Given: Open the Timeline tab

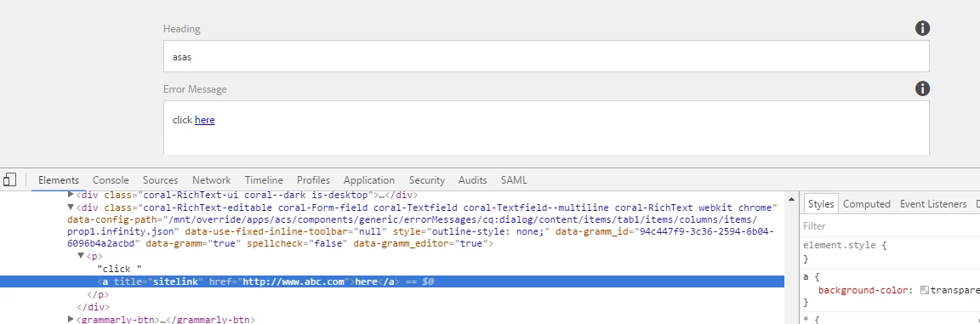Looking at the screenshot, I should click(264, 179).
